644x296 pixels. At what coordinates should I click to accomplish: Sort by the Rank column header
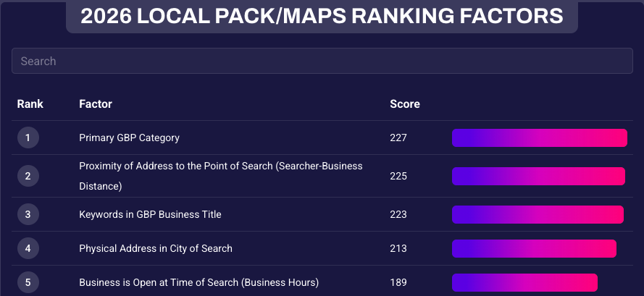(30, 104)
